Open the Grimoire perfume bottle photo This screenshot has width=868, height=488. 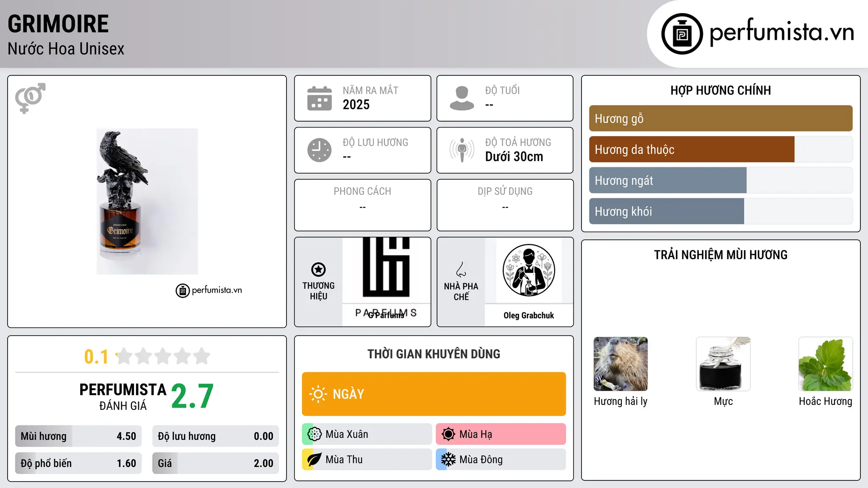point(147,202)
